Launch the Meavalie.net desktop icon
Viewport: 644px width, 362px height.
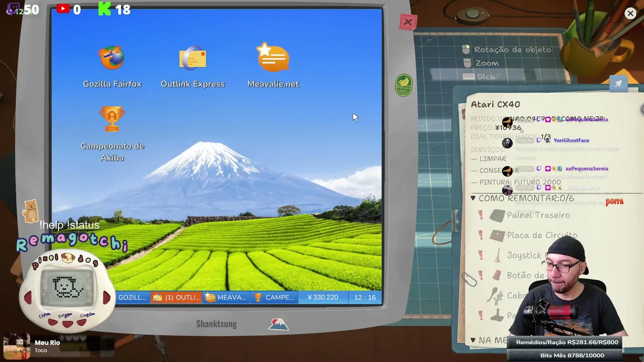(273, 57)
